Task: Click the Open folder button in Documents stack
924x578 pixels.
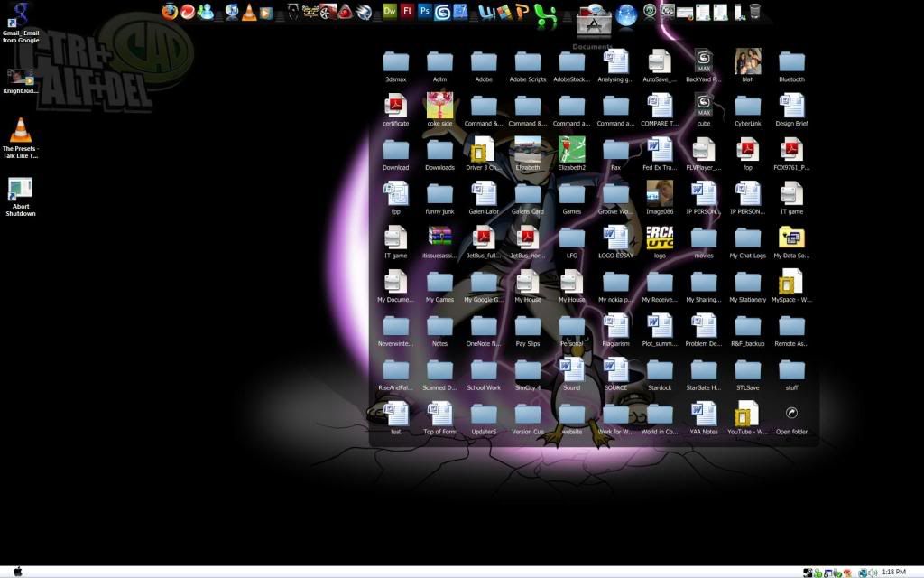Action: point(791,419)
